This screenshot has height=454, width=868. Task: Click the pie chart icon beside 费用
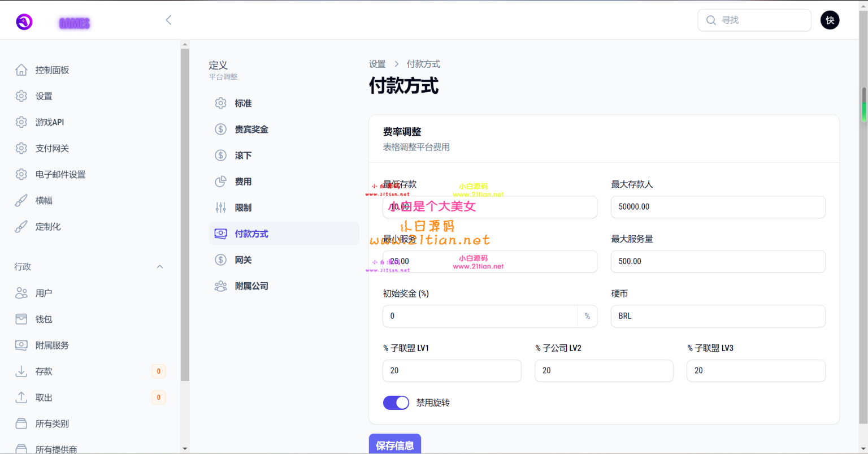pos(220,181)
